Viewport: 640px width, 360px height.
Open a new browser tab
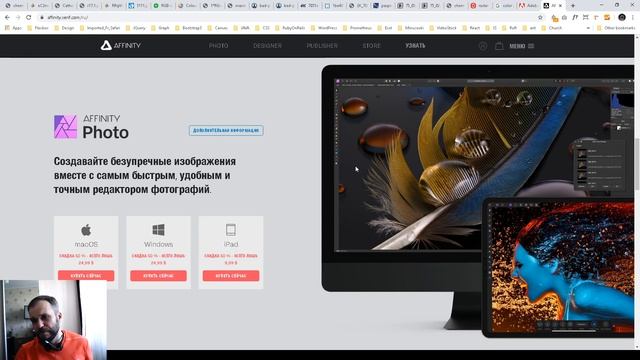point(573,6)
